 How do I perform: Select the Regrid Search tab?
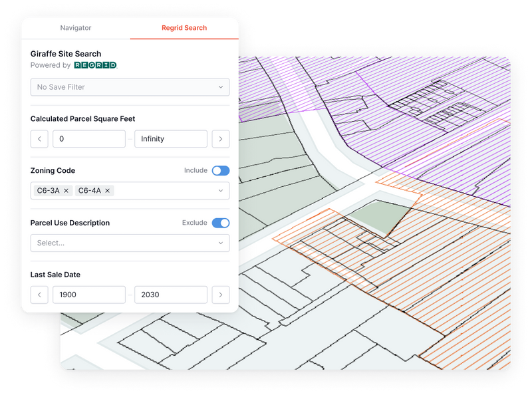click(x=184, y=28)
